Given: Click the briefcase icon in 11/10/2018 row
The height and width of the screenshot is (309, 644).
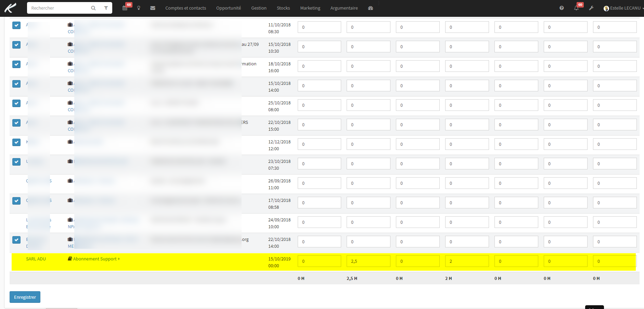Looking at the screenshot, I should (x=70, y=25).
